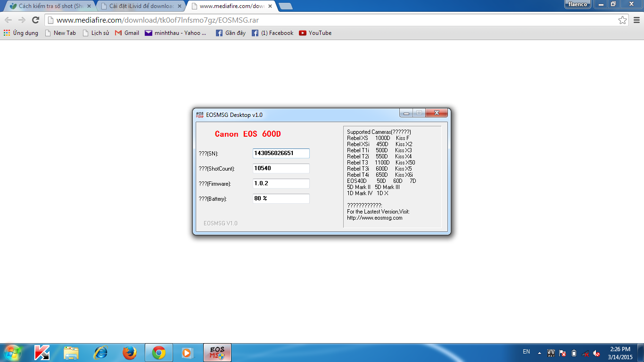
Task: Click the EOSMSG V1.0 version label
Action: (221, 223)
